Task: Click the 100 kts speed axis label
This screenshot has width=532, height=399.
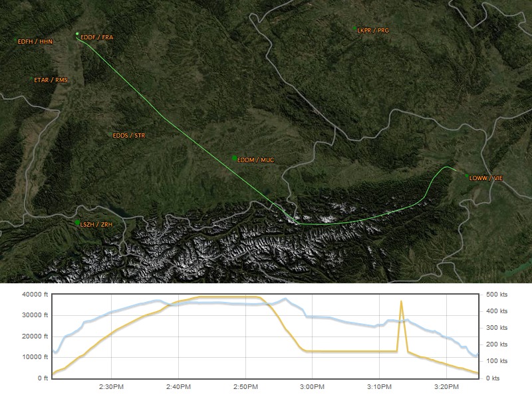Action: 497,361
